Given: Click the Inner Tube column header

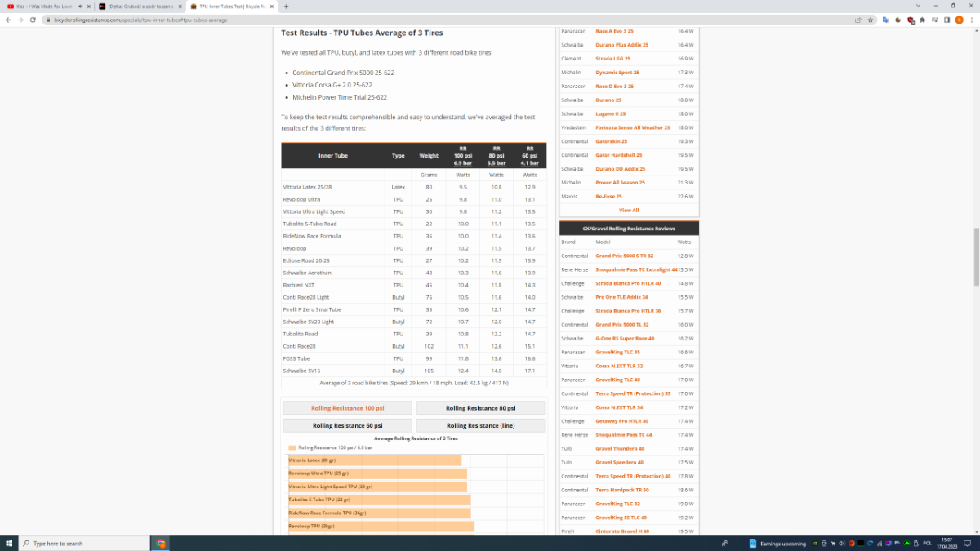Looking at the screenshot, I should click(x=333, y=155).
